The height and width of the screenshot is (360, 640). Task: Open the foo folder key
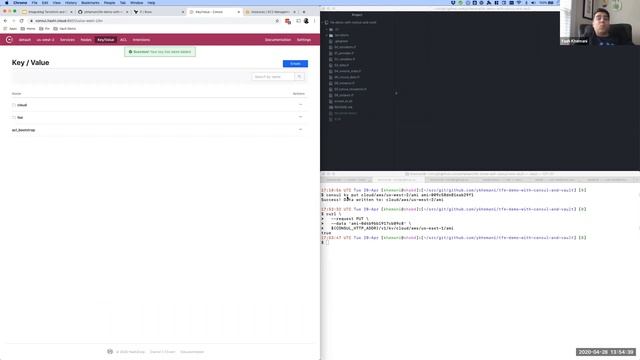coord(20,118)
